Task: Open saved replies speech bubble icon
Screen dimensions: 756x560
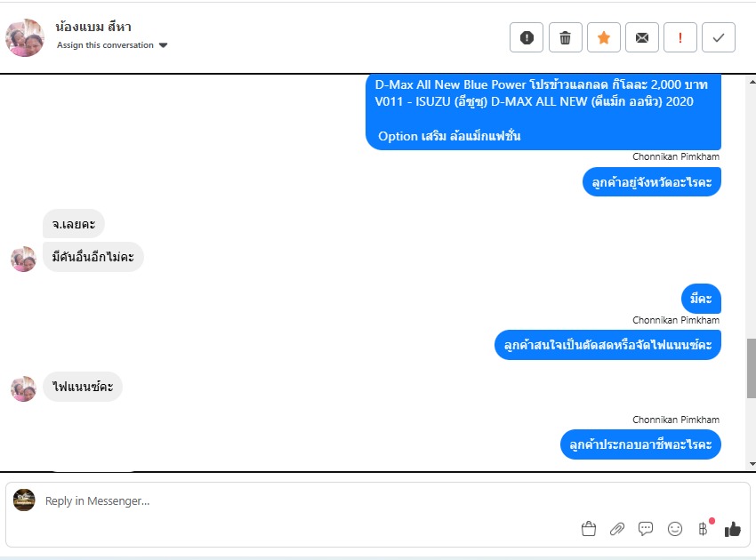Action: click(x=646, y=529)
